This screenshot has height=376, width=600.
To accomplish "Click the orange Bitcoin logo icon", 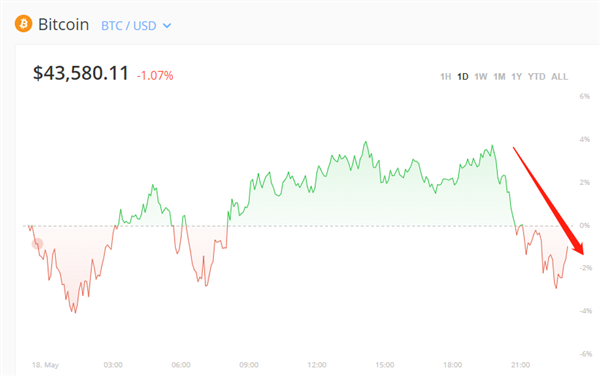I will 23,24.
